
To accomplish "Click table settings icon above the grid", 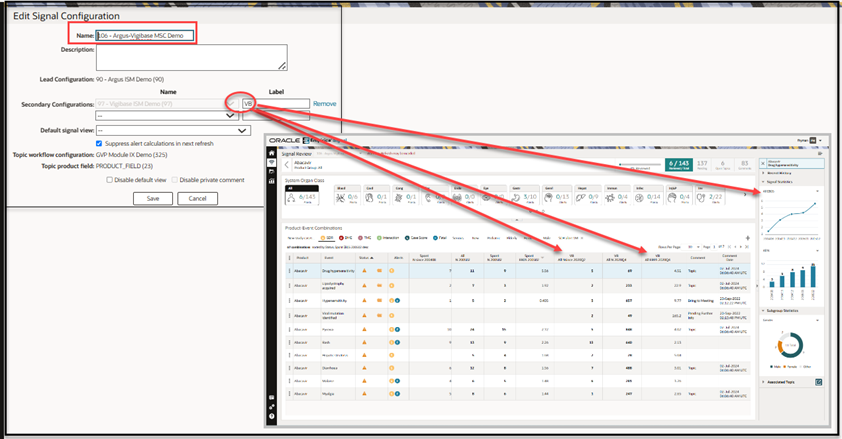I will tap(747, 238).
